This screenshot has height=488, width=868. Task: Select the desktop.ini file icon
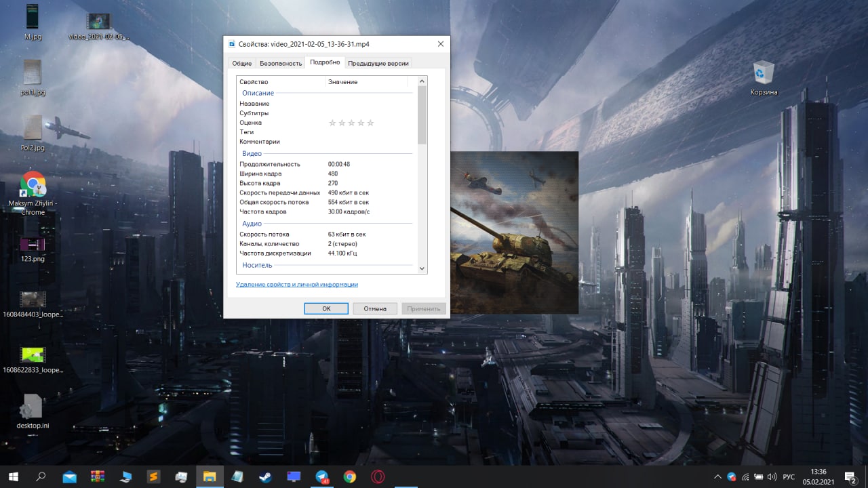(33, 411)
